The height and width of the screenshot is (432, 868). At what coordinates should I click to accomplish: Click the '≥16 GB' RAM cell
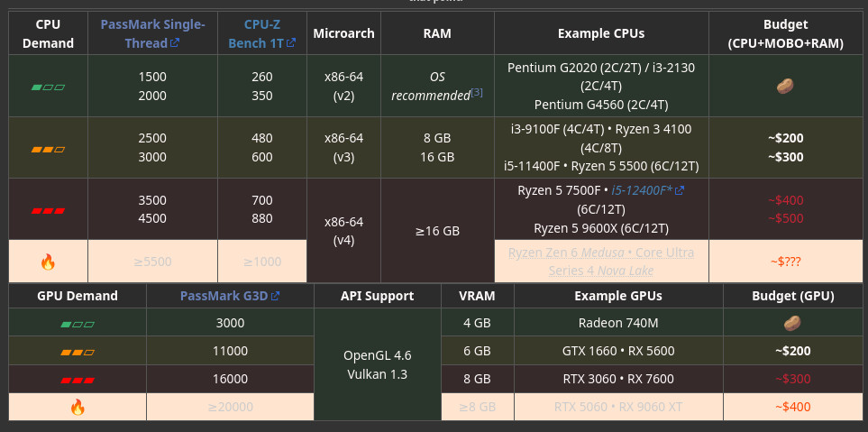point(437,231)
